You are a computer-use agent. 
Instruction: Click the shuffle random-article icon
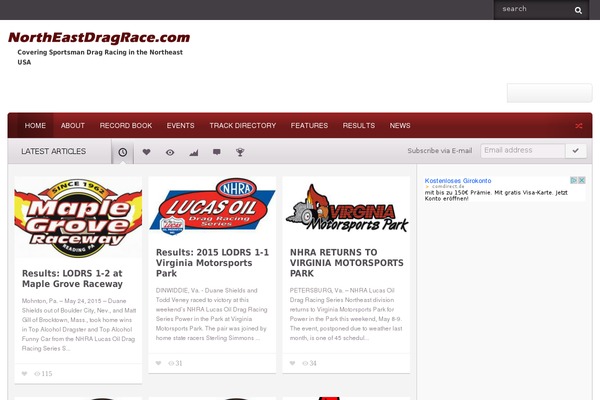click(x=579, y=126)
